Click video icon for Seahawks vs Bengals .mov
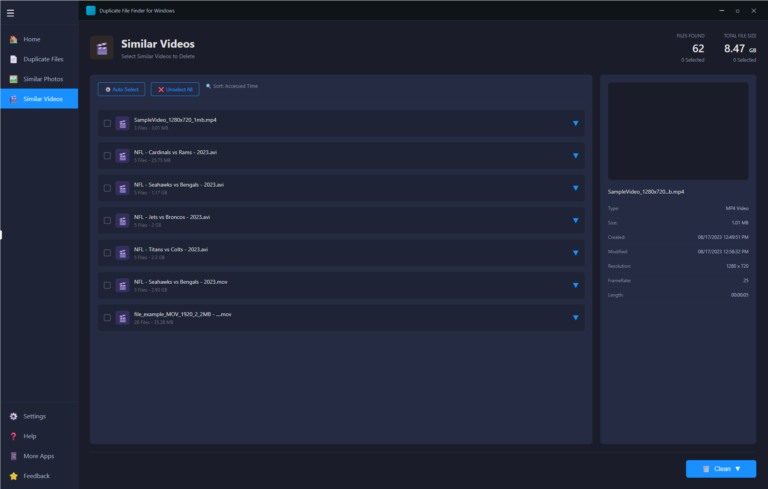This screenshot has height=489, width=768. 122,285
